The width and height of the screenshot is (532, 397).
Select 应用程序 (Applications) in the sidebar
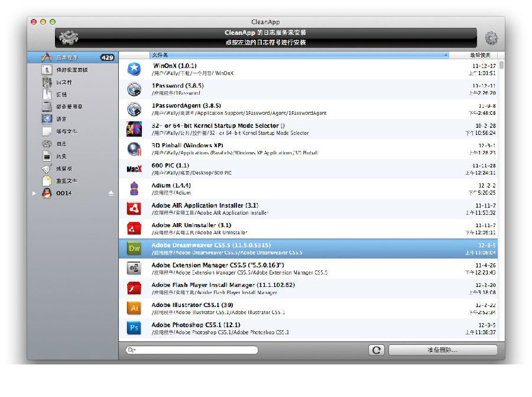pyautogui.click(x=67, y=57)
